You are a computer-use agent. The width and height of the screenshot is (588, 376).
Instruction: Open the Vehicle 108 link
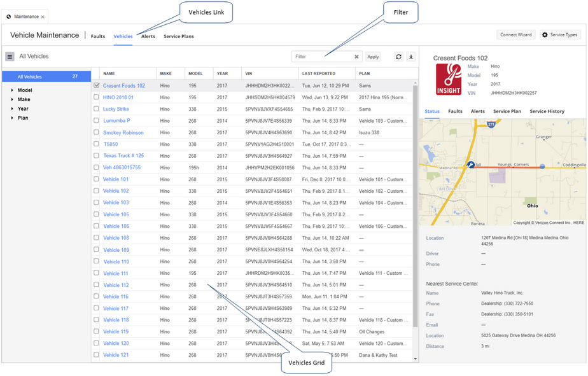click(116, 238)
